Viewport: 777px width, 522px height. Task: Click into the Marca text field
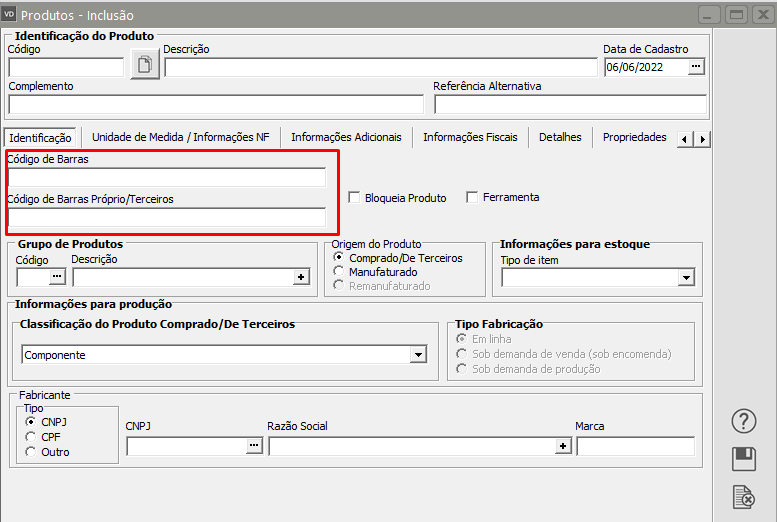[635, 447]
